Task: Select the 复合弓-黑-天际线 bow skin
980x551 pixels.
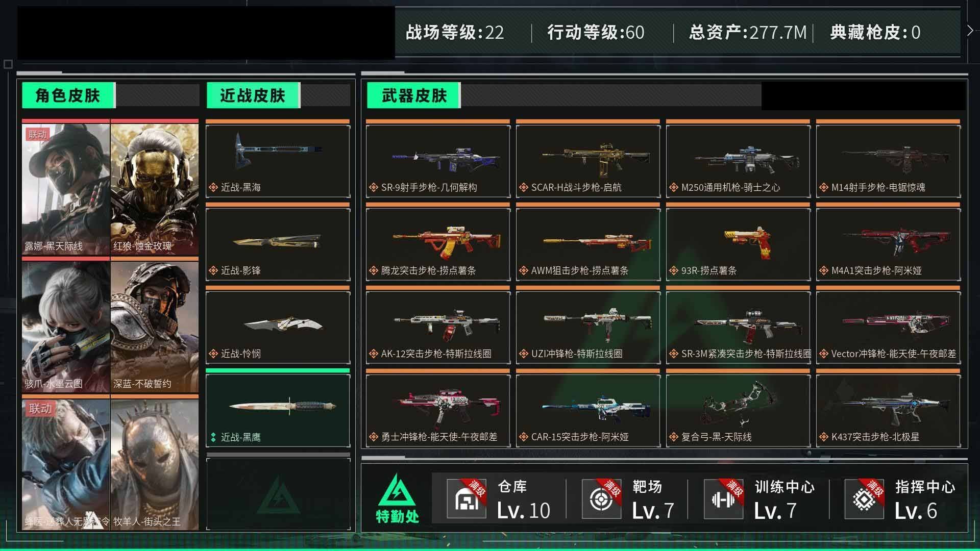Action: click(738, 411)
